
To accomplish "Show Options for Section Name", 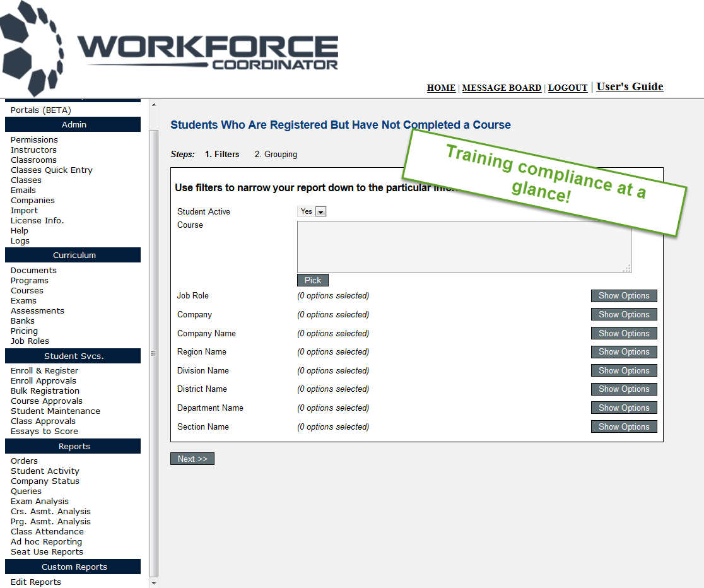I will [624, 426].
